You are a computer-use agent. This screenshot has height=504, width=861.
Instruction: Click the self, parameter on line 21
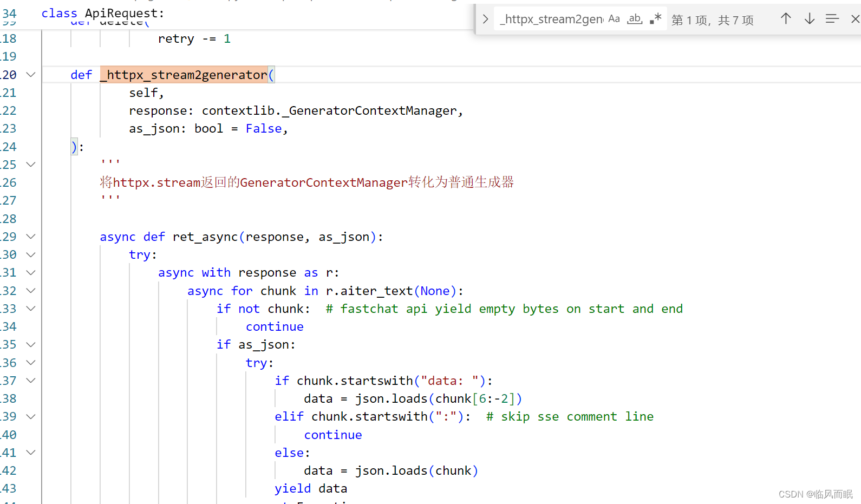click(x=146, y=93)
